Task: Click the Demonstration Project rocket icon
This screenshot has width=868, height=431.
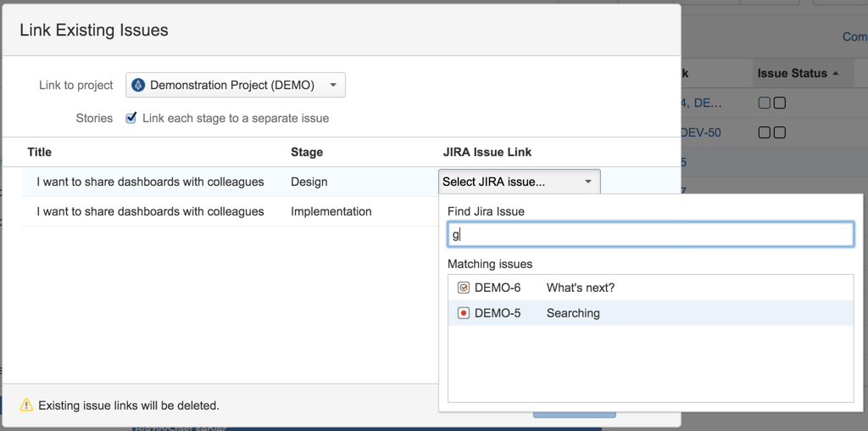Action: pyautogui.click(x=138, y=86)
